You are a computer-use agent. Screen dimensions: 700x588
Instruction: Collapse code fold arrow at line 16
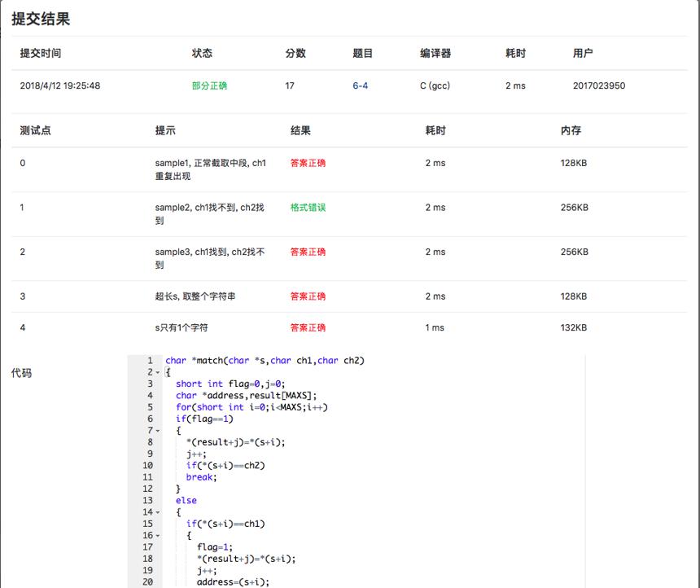[158, 535]
